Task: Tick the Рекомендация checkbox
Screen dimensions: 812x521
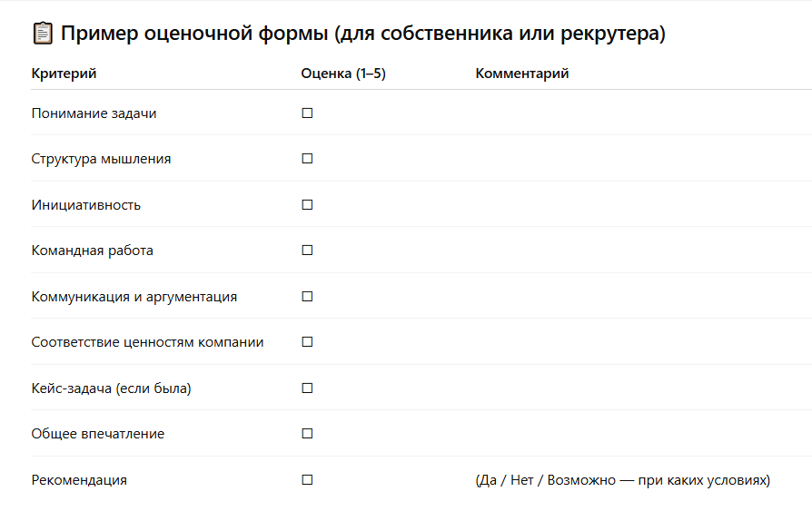Action: 307,480
